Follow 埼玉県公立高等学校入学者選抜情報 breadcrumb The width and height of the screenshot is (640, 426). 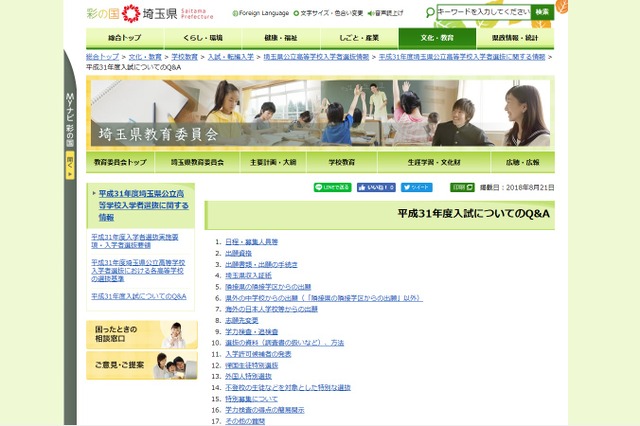[316, 57]
